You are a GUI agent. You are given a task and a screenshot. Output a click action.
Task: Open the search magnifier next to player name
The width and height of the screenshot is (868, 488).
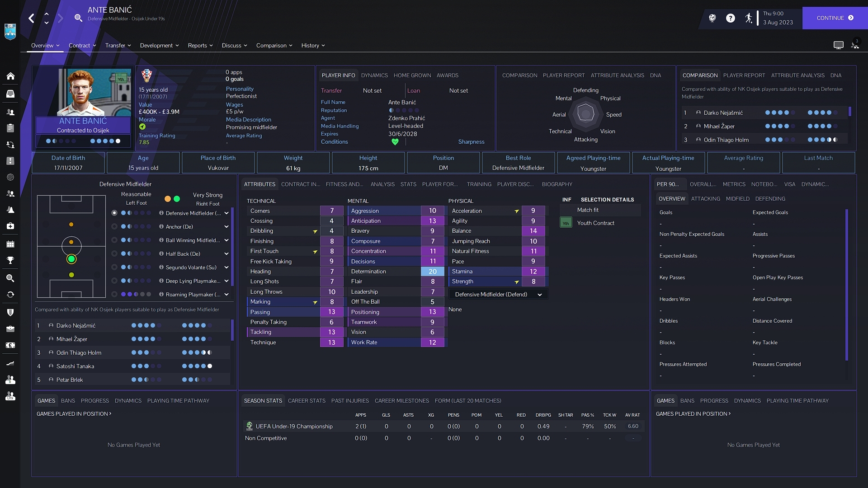click(78, 18)
